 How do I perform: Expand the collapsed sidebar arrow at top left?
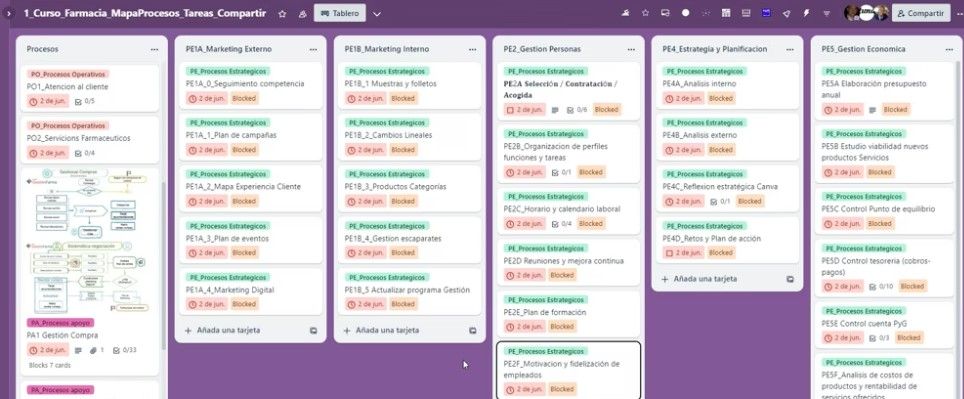pyautogui.click(x=8, y=13)
